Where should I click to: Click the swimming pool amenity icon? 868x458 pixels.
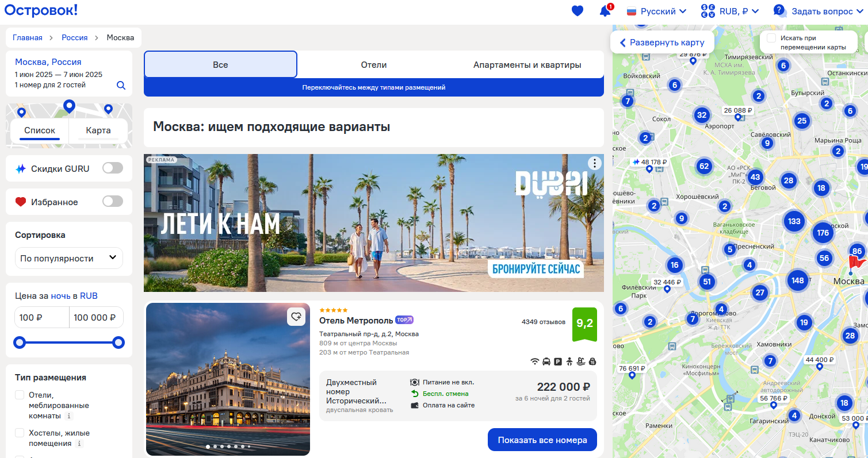(x=581, y=361)
